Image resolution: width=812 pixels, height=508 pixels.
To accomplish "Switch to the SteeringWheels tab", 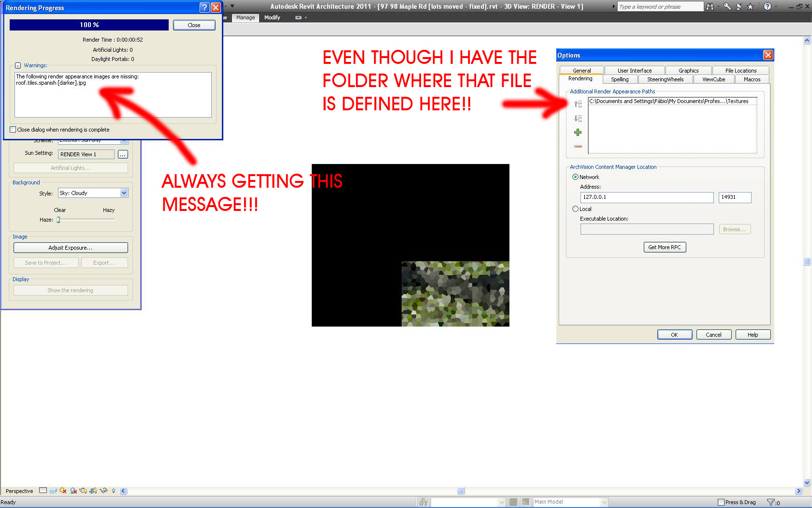I will coord(666,79).
